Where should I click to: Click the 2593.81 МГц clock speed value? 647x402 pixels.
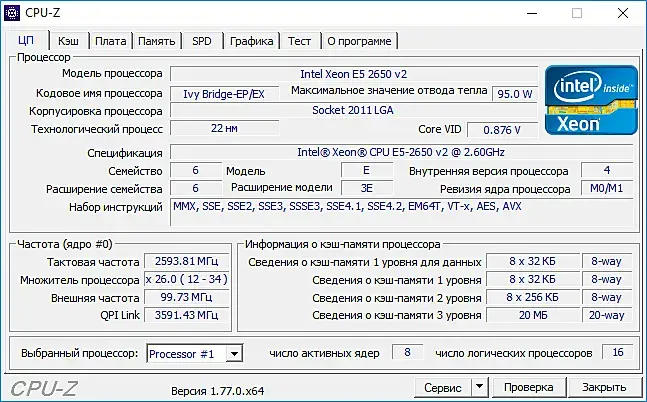coord(187,261)
